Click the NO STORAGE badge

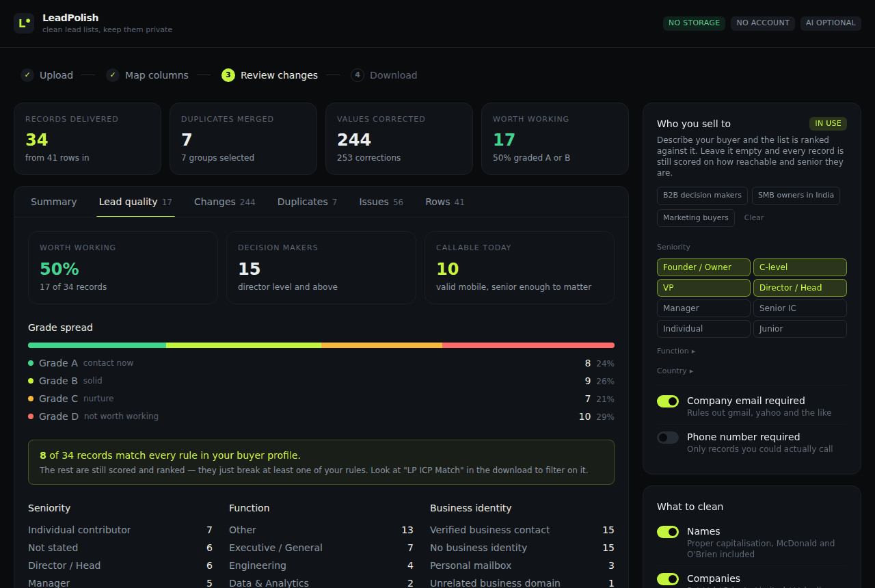pos(694,23)
